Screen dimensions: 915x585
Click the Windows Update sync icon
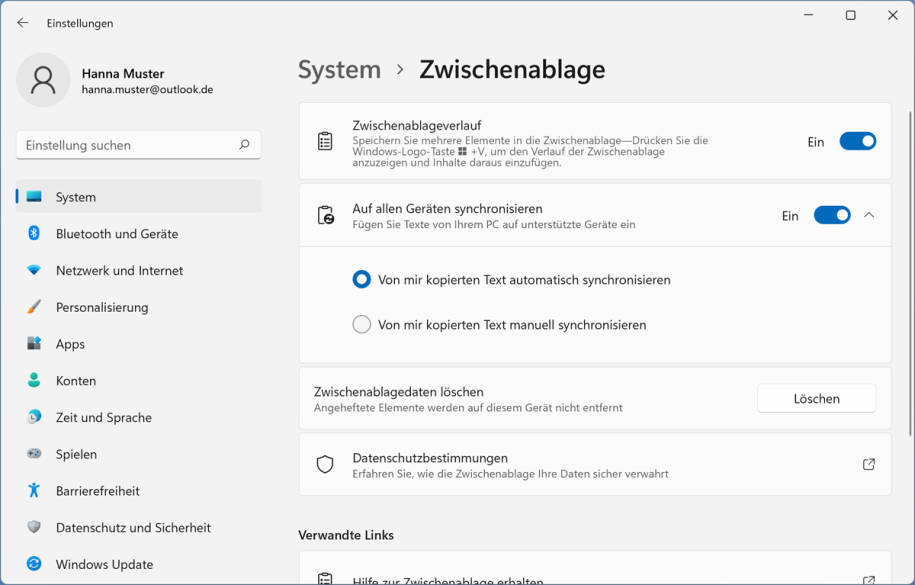pyautogui.click(x=34, y=564)
